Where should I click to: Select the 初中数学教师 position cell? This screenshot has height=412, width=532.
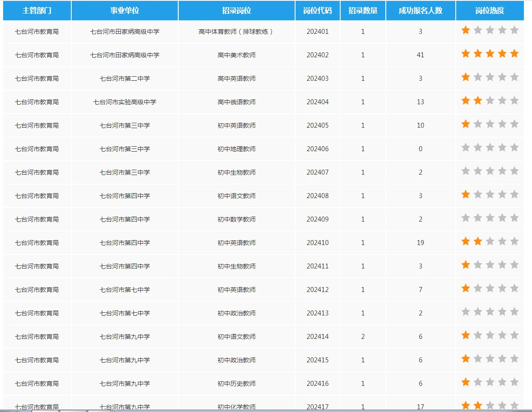point(236,219)
